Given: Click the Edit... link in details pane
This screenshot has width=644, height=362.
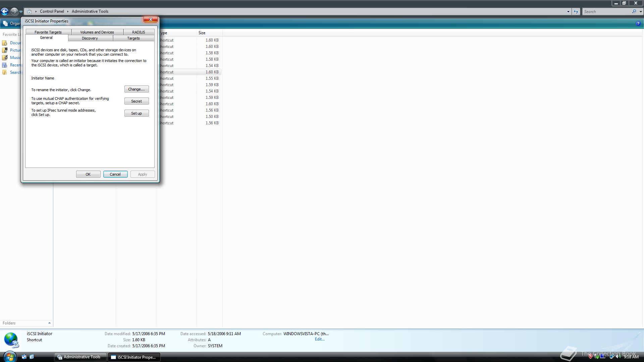Looking at the screenshot, I should [320, 339].
